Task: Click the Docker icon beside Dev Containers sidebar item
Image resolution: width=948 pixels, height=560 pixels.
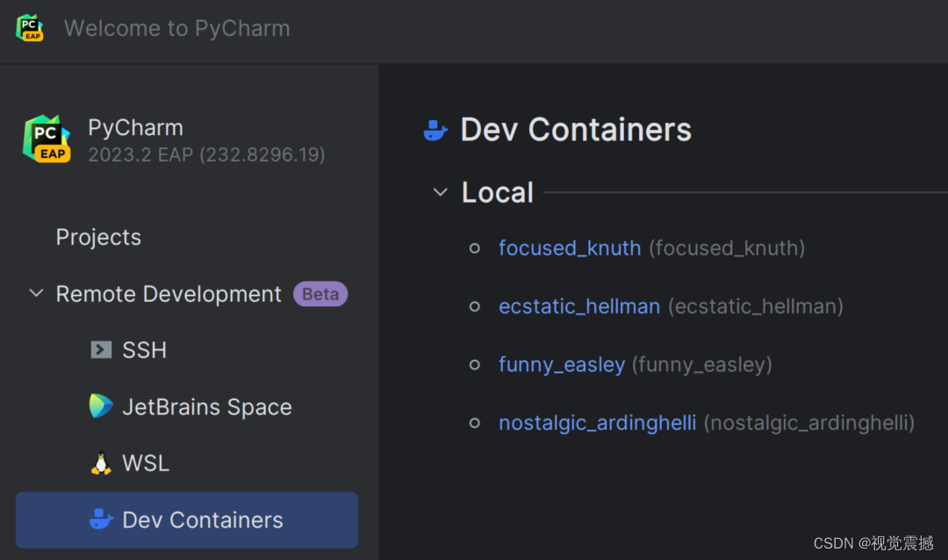Action: (x=101, y=520)
